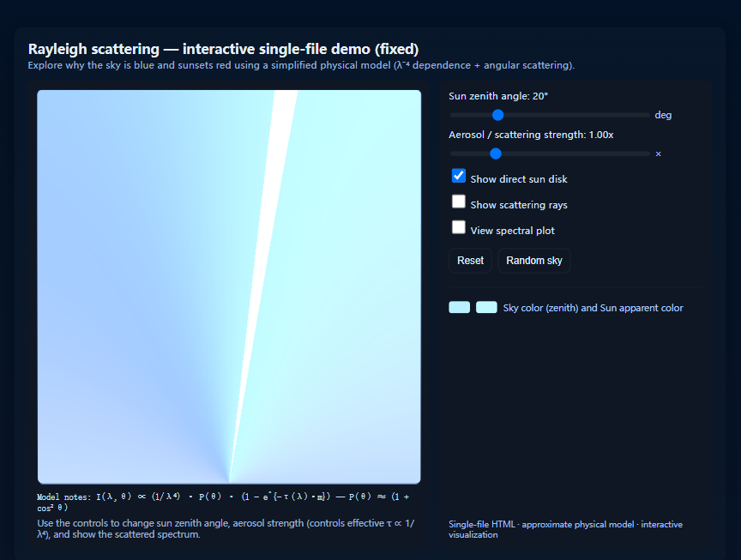Click the 'deg' unit label beside the zenith slider
This screenshot has height=560, width=741.
[663, 115]
